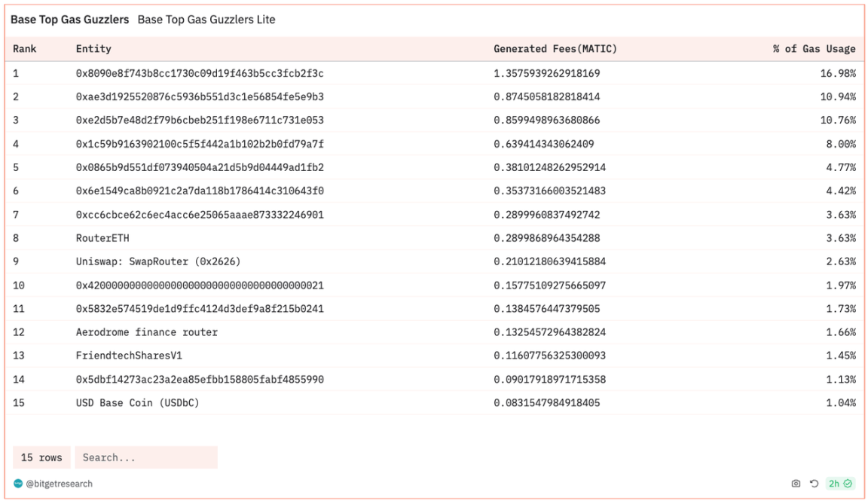This screenshot has width=868, height=504.
Task: Click the green 2h freshness badge
Action: (839, 484)
